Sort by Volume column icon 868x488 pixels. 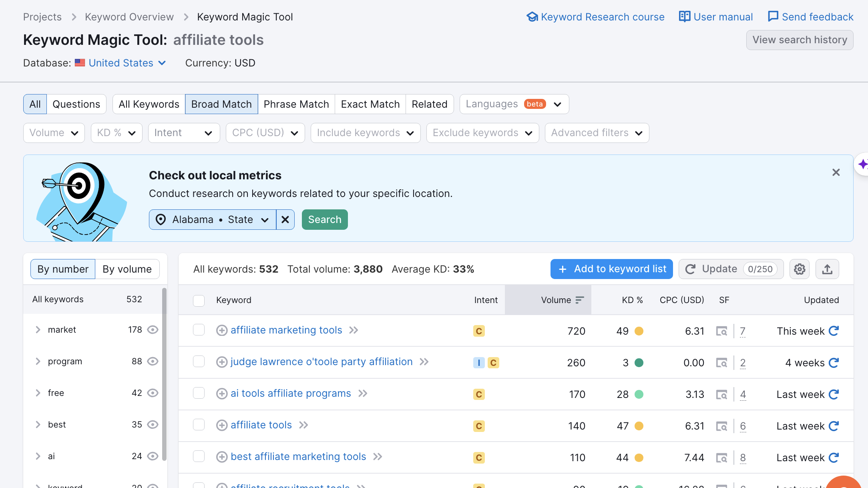tap(579, 300)
